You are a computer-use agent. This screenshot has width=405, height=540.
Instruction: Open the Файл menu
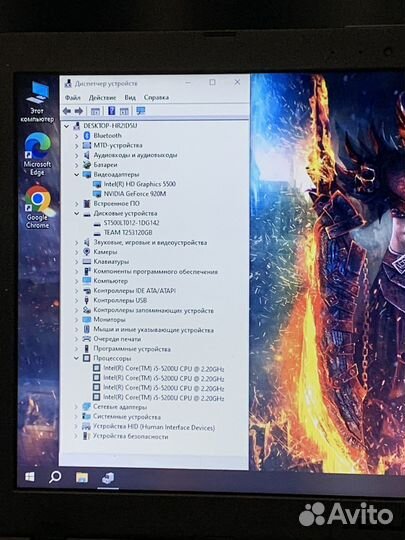tap(73, 97)
